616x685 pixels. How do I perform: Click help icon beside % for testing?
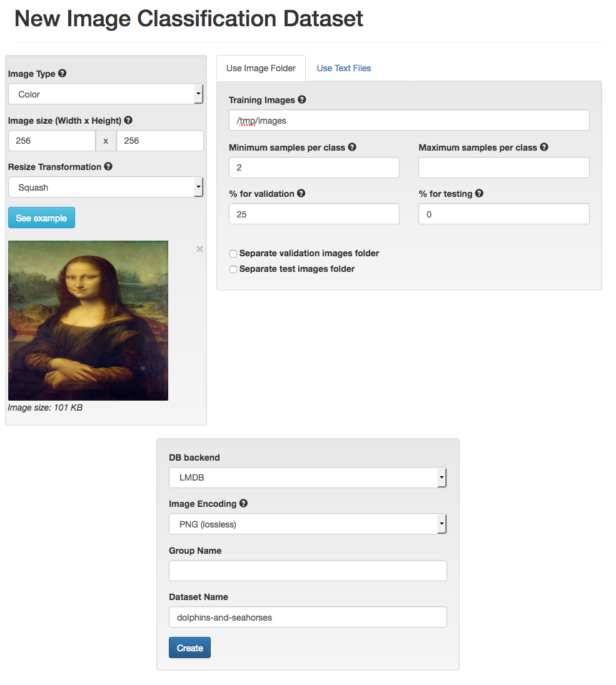(479, 193)
